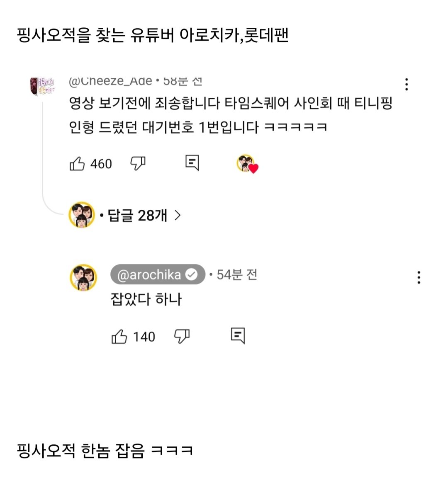Open three-dot menu for Cheeze_Ade comment
The image size is (448, 495).
(407, 84)
